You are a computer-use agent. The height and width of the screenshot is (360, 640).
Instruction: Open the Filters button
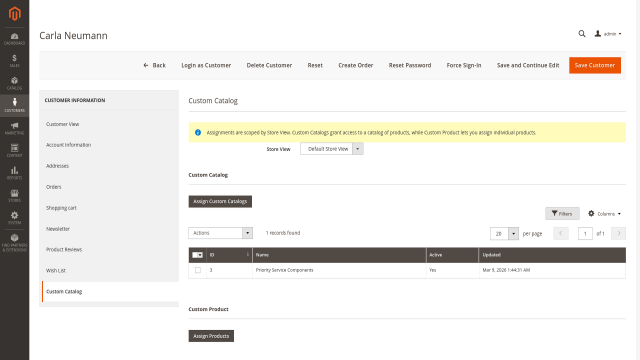pyautogui.click(x=562, y=213)
